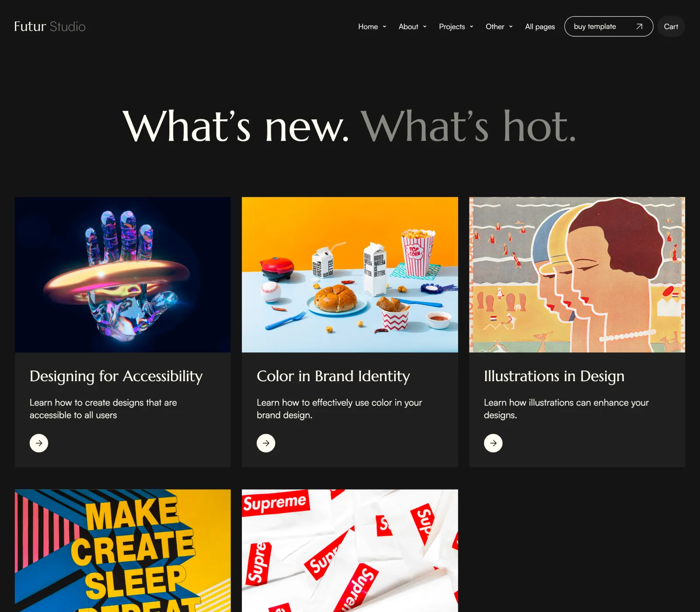Click the diagonal arrow icon in buy template
Image resolution: width=700 pixels, height=612 pixels.
pos(639,27)
